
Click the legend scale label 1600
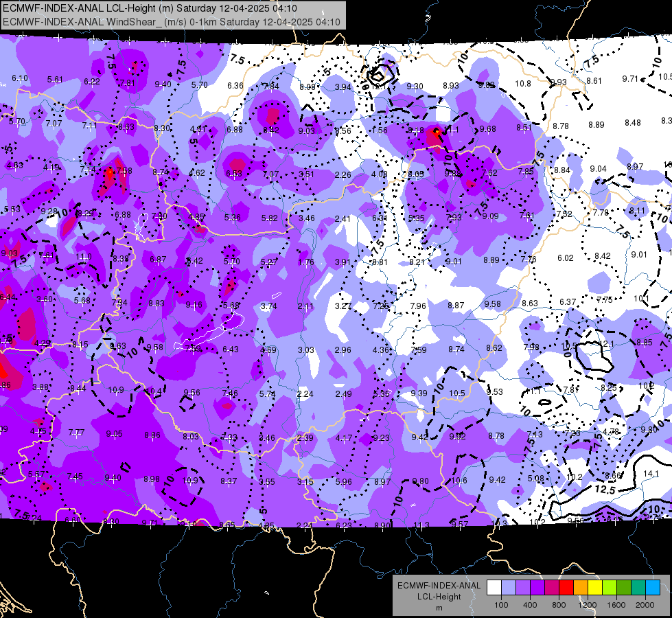pos(616,605)
